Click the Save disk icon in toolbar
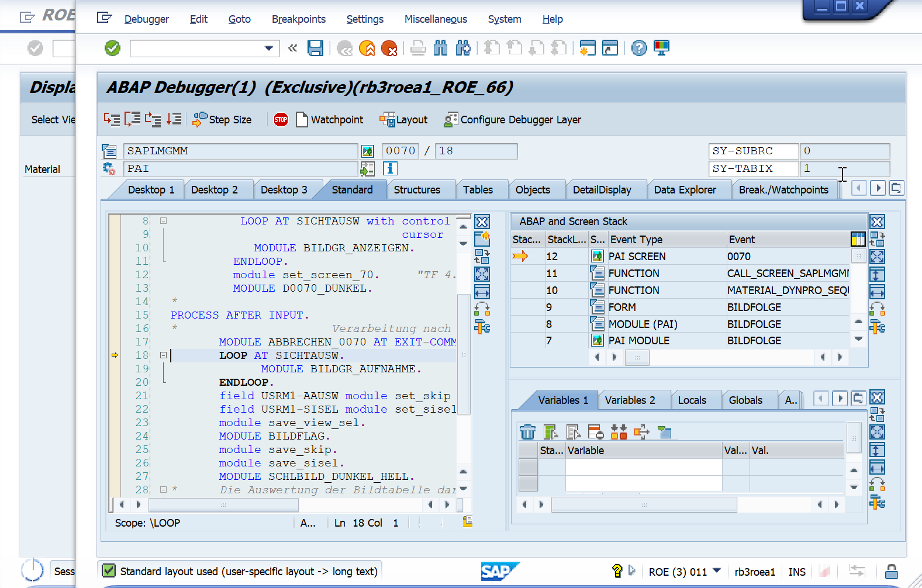Viewport: 922px width, 588px height. click(x=315, y=48)
